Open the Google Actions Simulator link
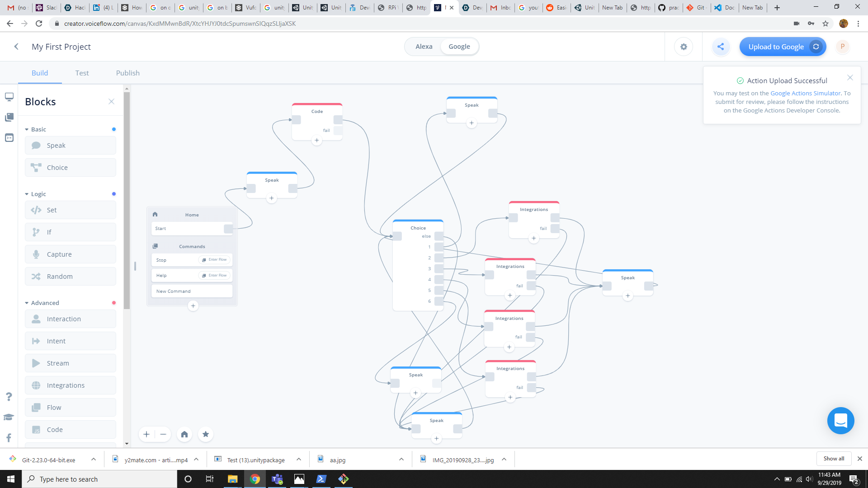The height and width of the screenshot is (488, 868). tap(805, 93)
